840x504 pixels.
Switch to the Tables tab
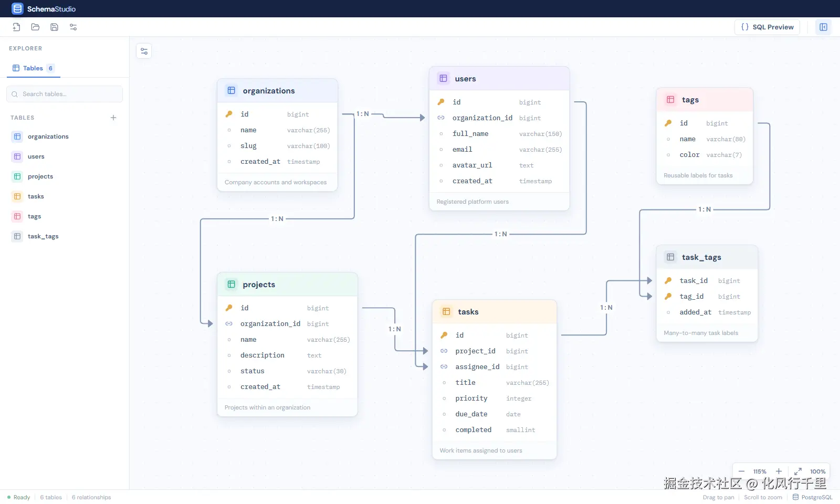(34, 68)
